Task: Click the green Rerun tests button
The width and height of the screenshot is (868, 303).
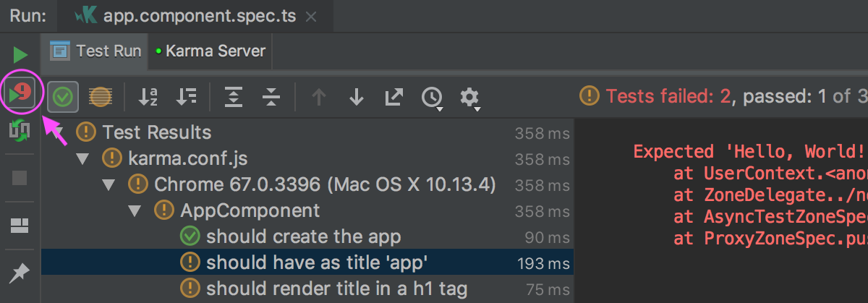Action: click(20, 54)
